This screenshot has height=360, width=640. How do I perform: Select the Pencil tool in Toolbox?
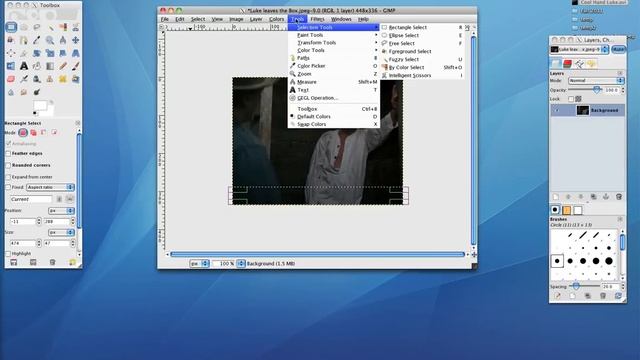[x=62, y=66]
